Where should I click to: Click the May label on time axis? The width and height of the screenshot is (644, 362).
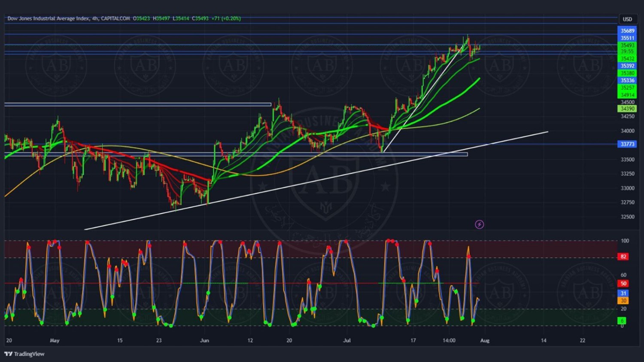point(55,341)
